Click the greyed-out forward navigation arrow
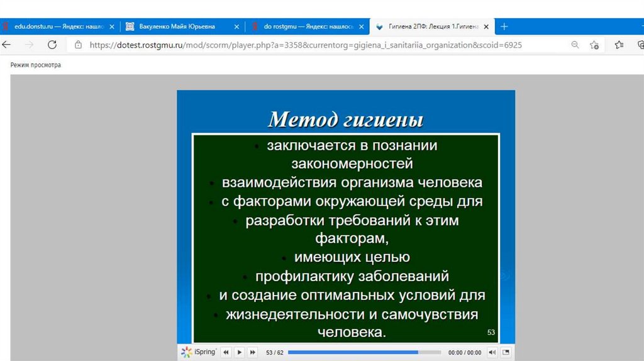 pos(29,45)
